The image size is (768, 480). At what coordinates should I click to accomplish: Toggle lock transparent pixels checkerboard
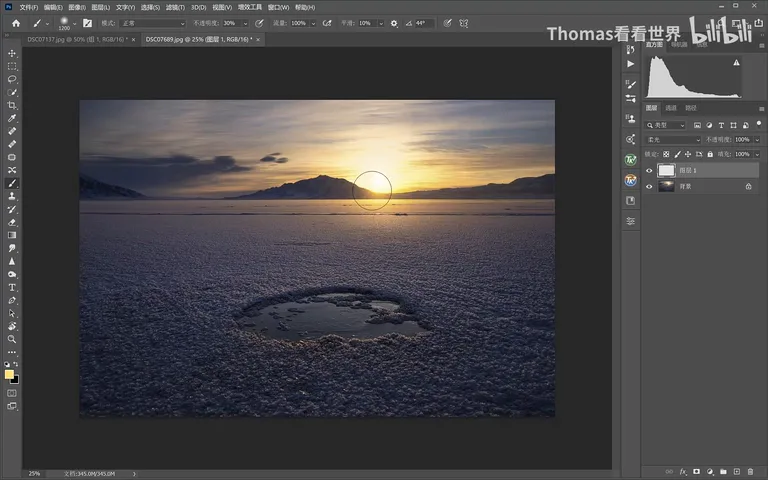coord(666,154)
